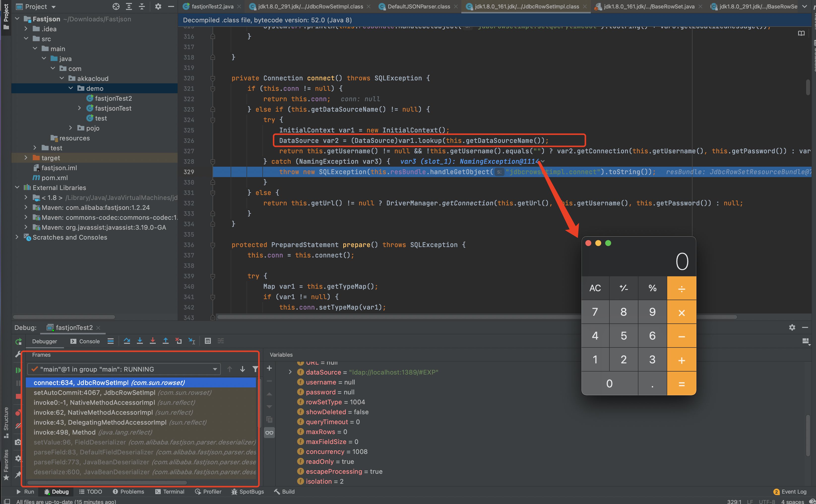The image size is (816, 504).
Task: Open the Problems tool window tab
Action: click(128, 492)
